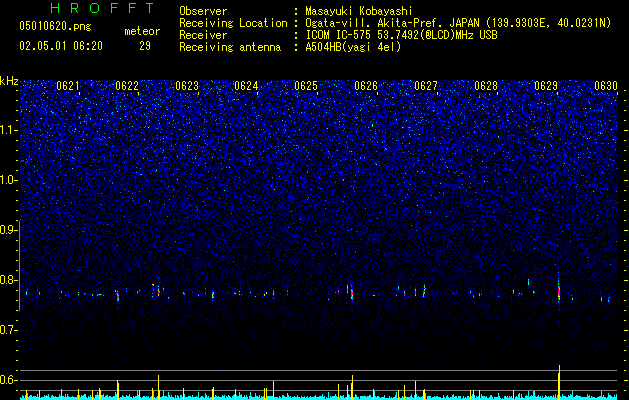The width and height of the screenshot is (629, 400).
Task: Click the 0622 time marker
Action: click(x=127, y=86)
